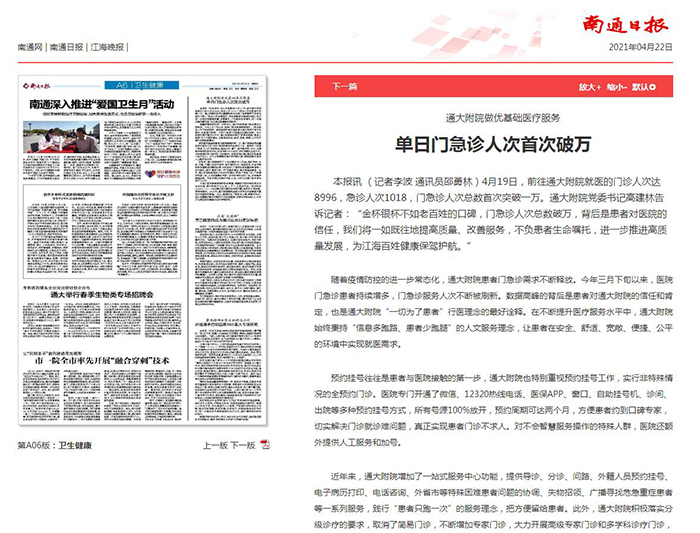Open the 爱国卫生月 headline in page preview
The height and width of the screenshot is (533, 700).
[x=102, y=104]
